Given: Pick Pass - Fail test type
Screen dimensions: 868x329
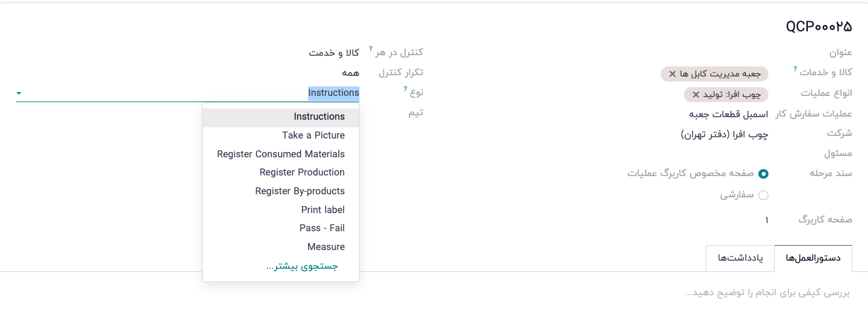Looking at the screenshot, I should (322, 228).
